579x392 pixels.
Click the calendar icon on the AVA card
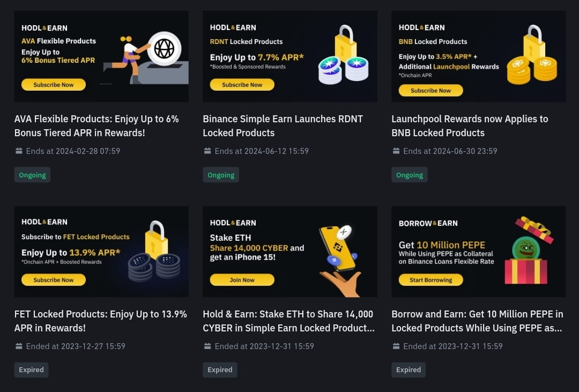[19, 151]
